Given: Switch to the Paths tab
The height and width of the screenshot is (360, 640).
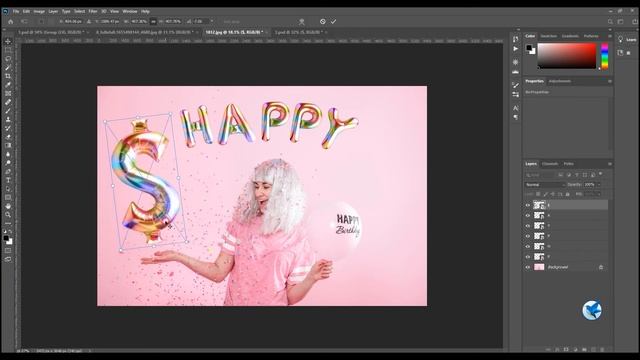Looking at the screenshot, I should coord(569,164).
